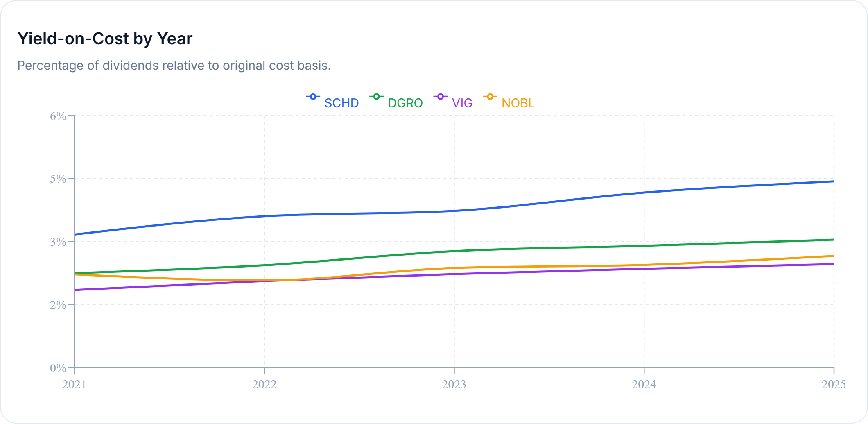Click the Yield-on-Cost by Year title
The height and width of the screenshot is (424, 868).
tap(105, 39)
